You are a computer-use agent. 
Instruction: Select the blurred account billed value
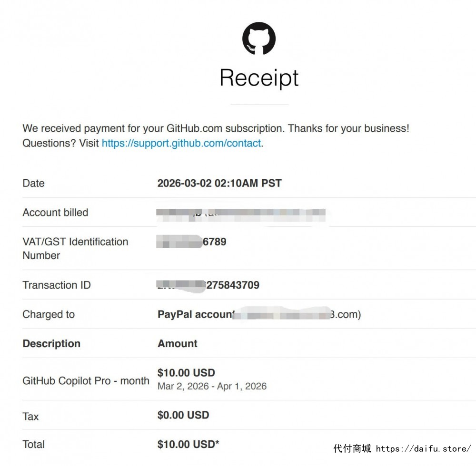point(241,214)
